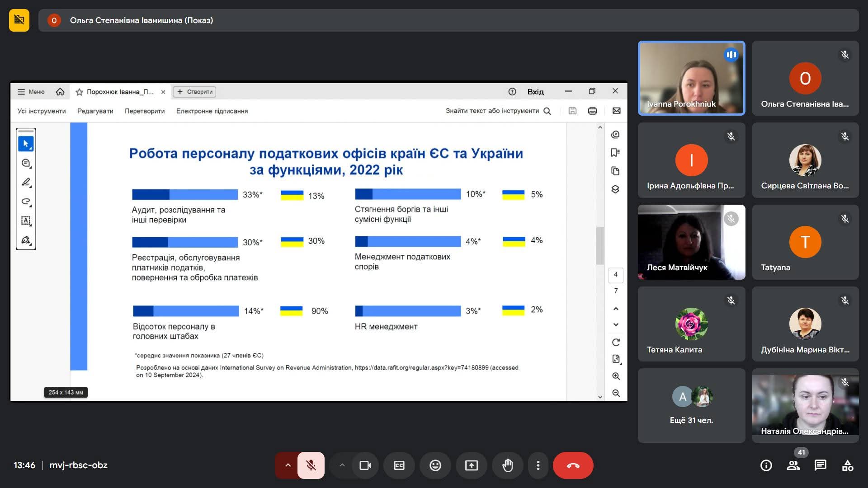Screen dimensions: 868x488
Task: Leave the call
Action: (573, 465)
